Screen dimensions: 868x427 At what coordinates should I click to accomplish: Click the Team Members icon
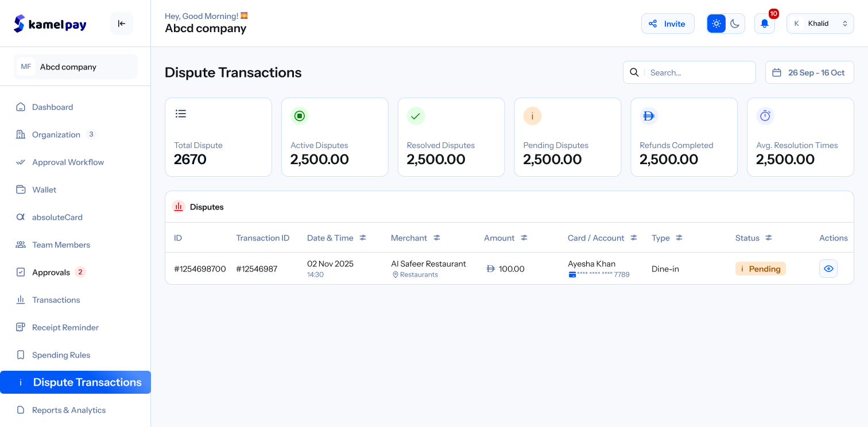21,244
